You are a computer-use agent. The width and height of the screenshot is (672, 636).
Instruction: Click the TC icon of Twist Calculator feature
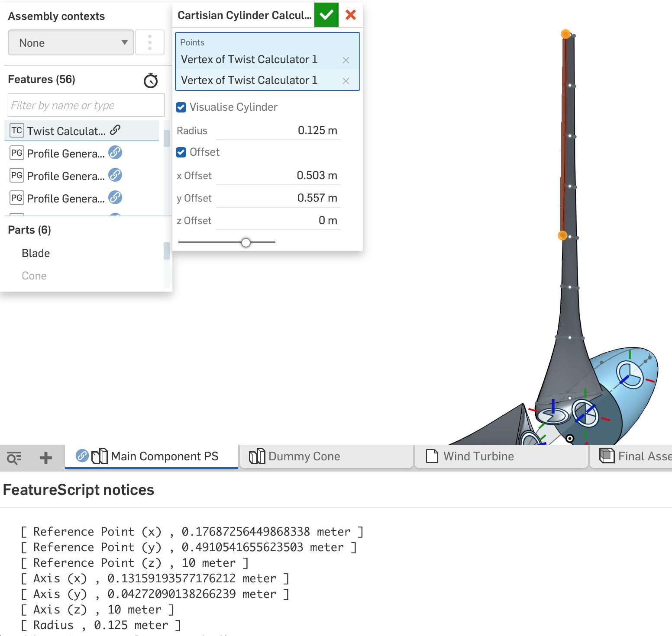(x=17, y=130)
